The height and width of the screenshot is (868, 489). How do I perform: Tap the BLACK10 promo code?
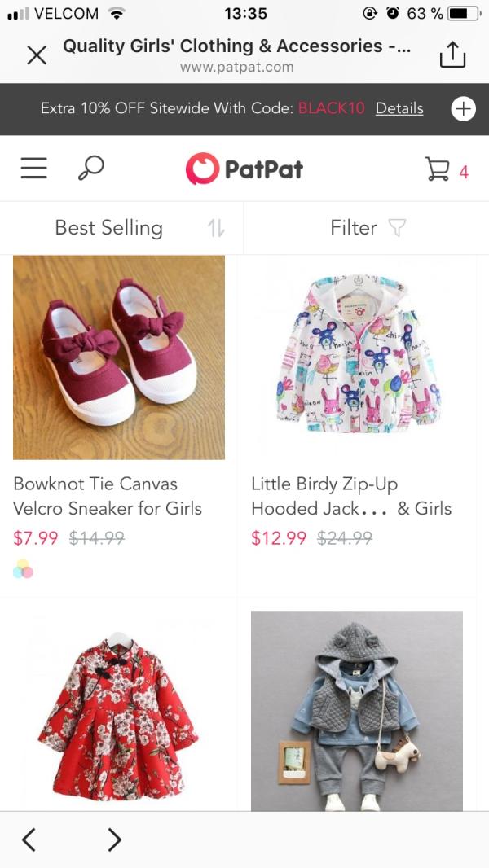coord(332,108)
